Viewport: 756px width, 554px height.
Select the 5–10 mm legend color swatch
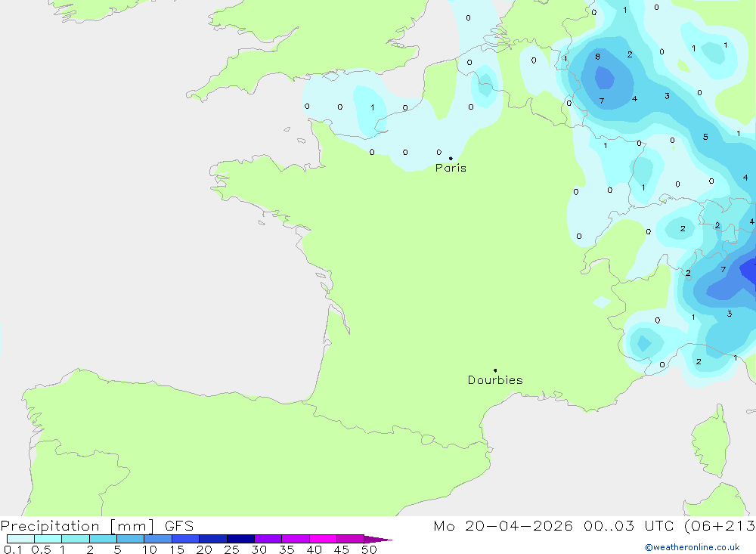[x=130, y=539]
